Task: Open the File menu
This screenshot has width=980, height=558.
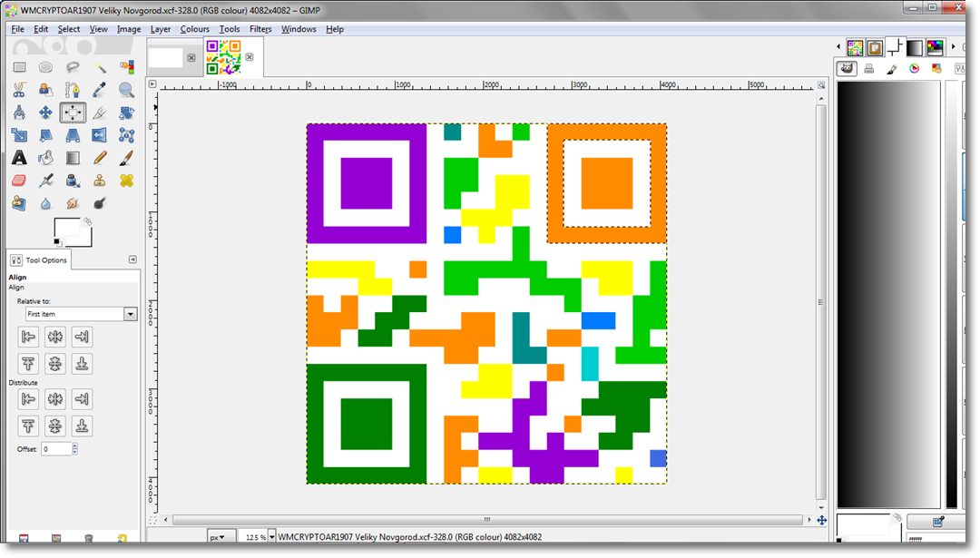Action: coord(17,29)
